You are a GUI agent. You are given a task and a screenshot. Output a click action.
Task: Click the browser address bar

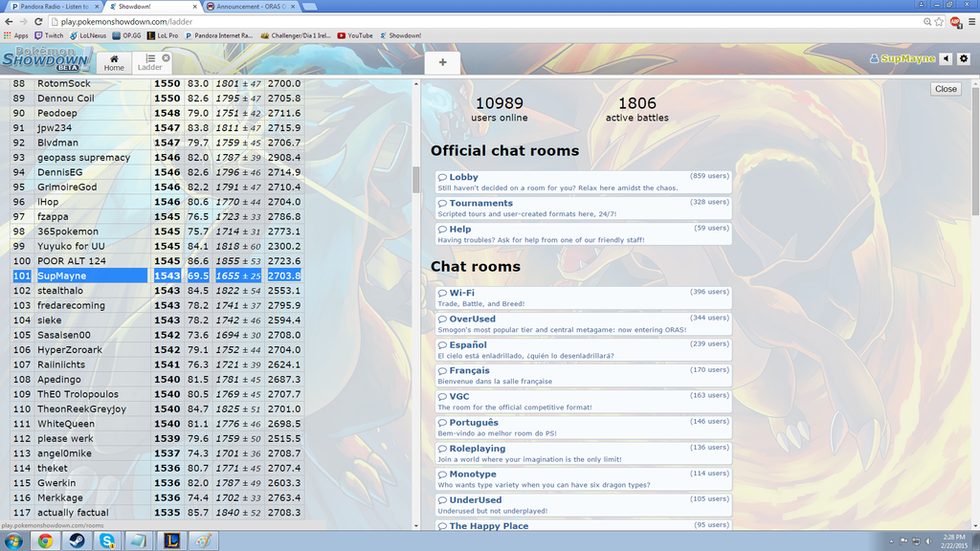tap(479, 21)
